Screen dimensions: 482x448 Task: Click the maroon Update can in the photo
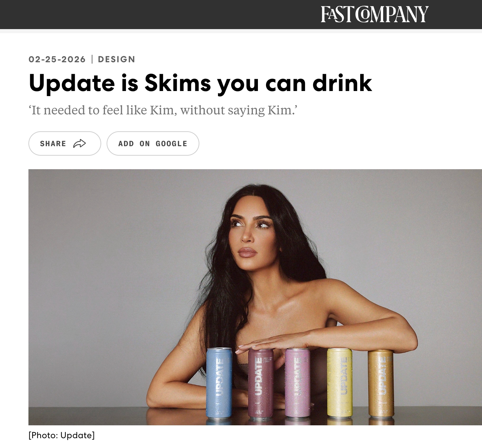(261, 383)
